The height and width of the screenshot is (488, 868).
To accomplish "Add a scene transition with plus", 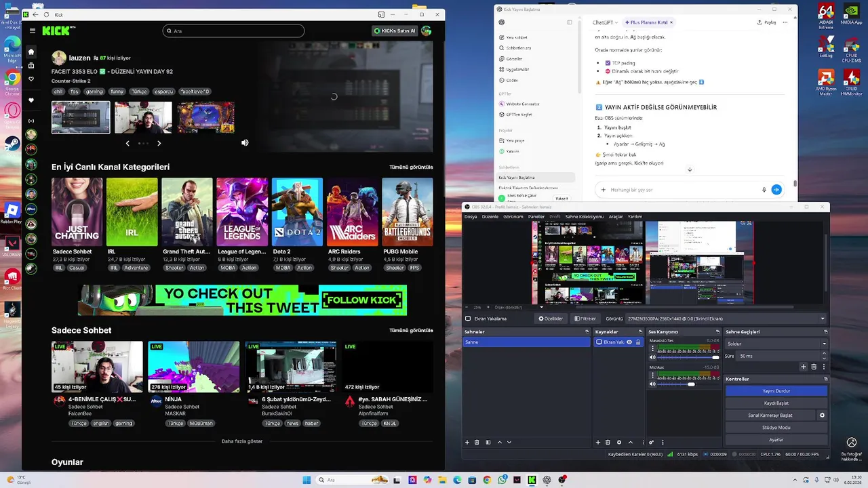I will [804, 367].
